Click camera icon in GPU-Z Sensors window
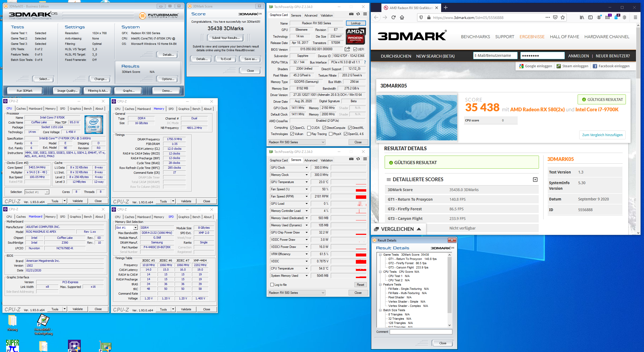Screen dimensions: 644x352 351,159
